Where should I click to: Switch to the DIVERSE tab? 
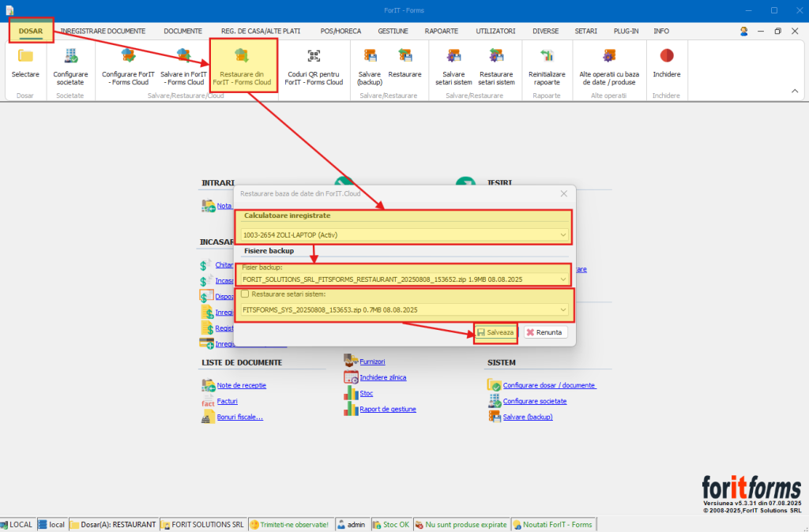545,31
